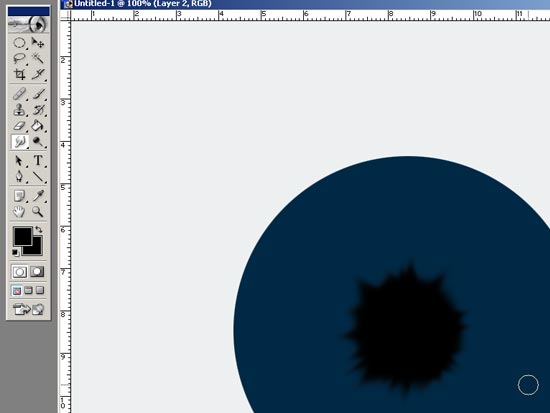550x413 pixels.
Task: Pick the Type tool
Action: (38, 161)
